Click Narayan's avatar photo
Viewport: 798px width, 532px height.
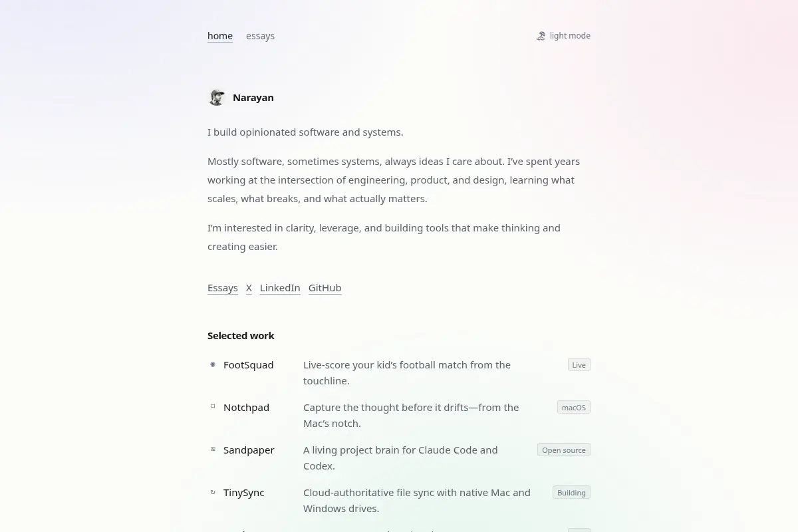point(217,97)
